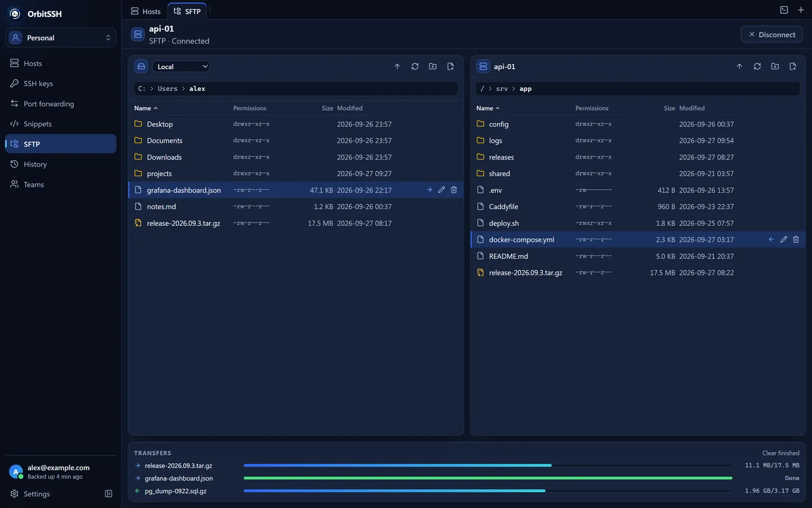This screenshot has width=812, height=508.
Task: Go up one directory in Local pane
Action: pos(397,67)
